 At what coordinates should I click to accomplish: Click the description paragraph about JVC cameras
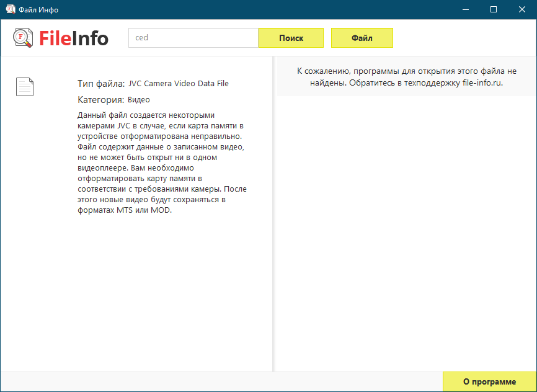click(x=162, y=163)
